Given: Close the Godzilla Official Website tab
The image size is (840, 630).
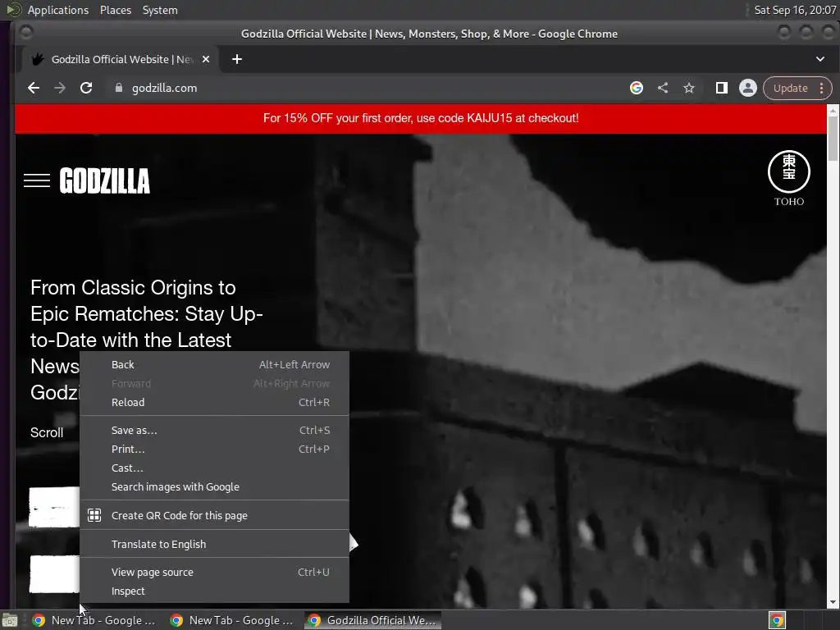Looking at the screenshot, I should click(x=206, y=59).
